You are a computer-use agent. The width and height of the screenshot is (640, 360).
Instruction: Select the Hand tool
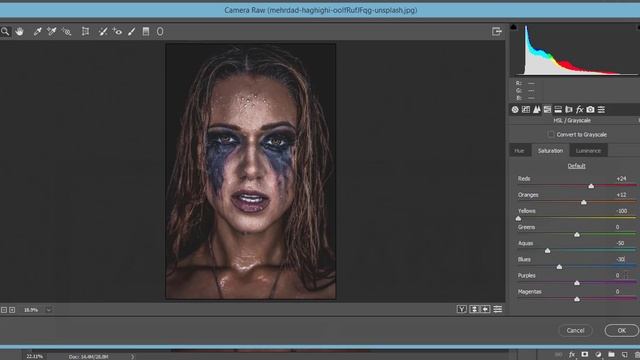(20, 31)
